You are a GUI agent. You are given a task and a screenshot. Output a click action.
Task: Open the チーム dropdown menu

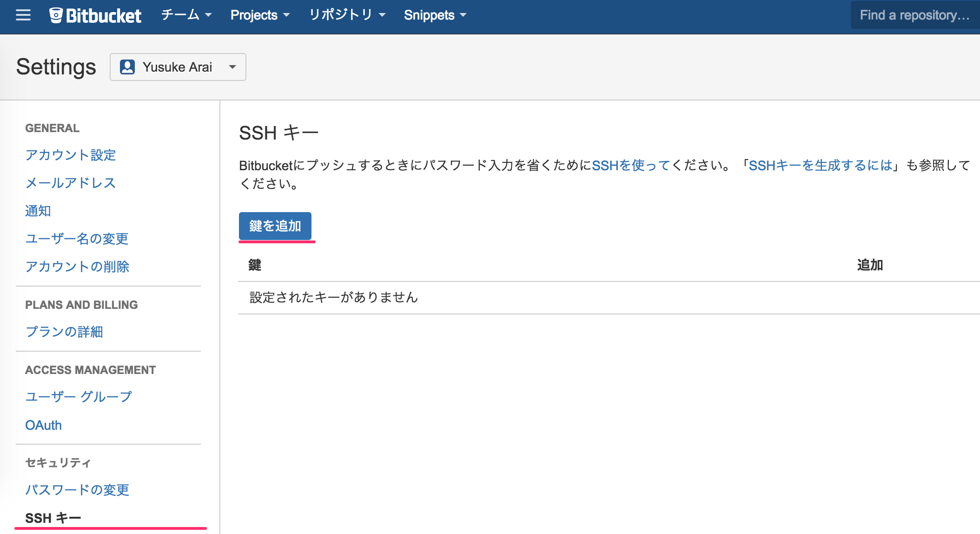186,15
